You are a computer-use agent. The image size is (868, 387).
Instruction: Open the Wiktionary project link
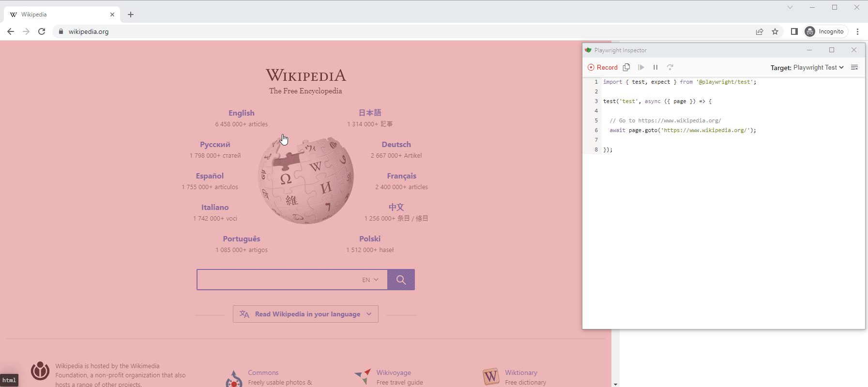click(x=521, y=372)
